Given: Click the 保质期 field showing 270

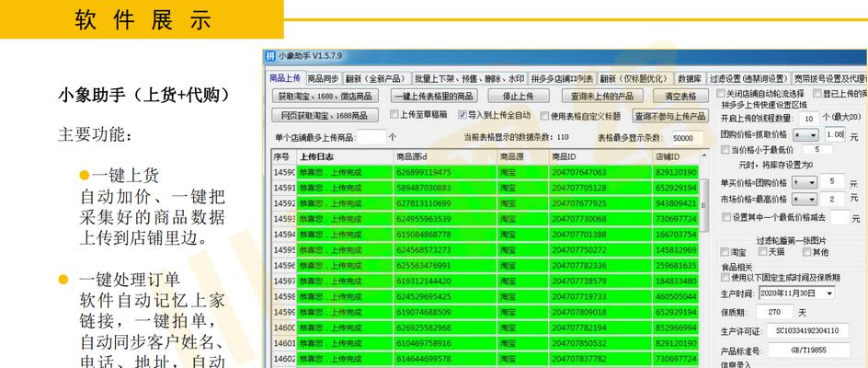Looking at the screenshot, I should pyautogui.click(x=774, y=312).
